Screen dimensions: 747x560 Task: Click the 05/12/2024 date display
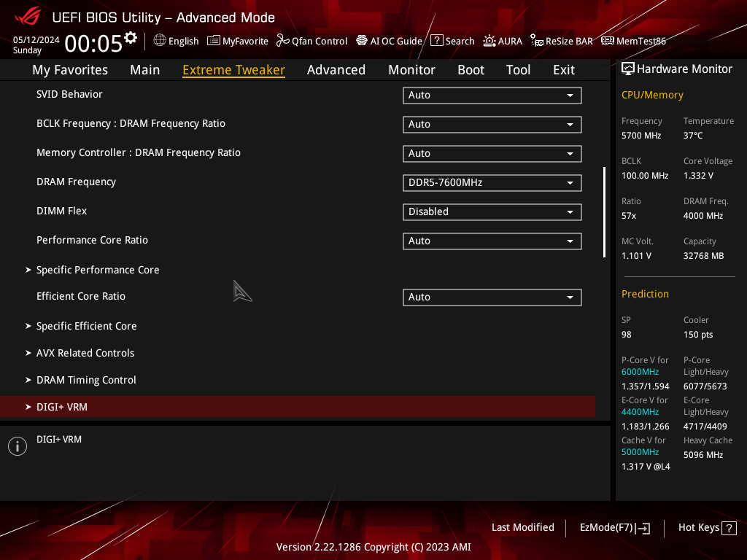(36, 40)
